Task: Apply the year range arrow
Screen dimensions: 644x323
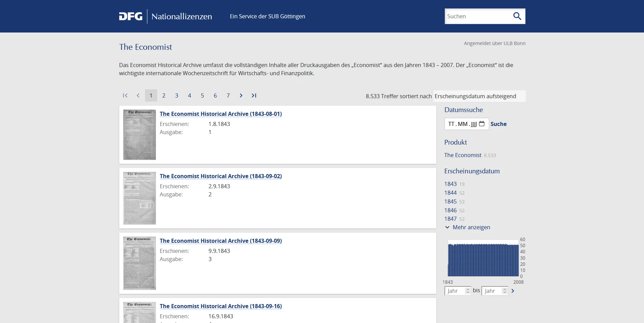Action: (x=513, y=291)
